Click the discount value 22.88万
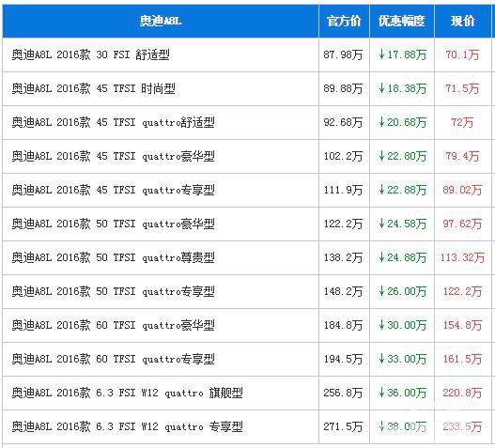495x448 pixels. (x=403, y=190)
